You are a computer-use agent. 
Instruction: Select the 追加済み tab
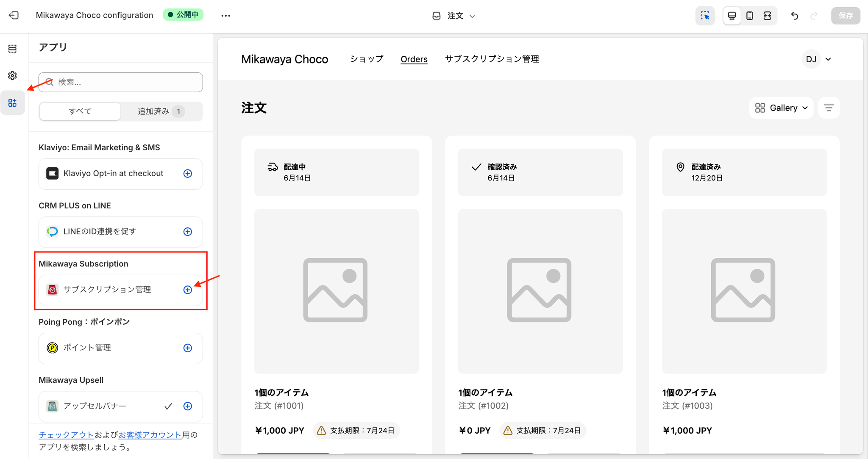tap(161, 111)
